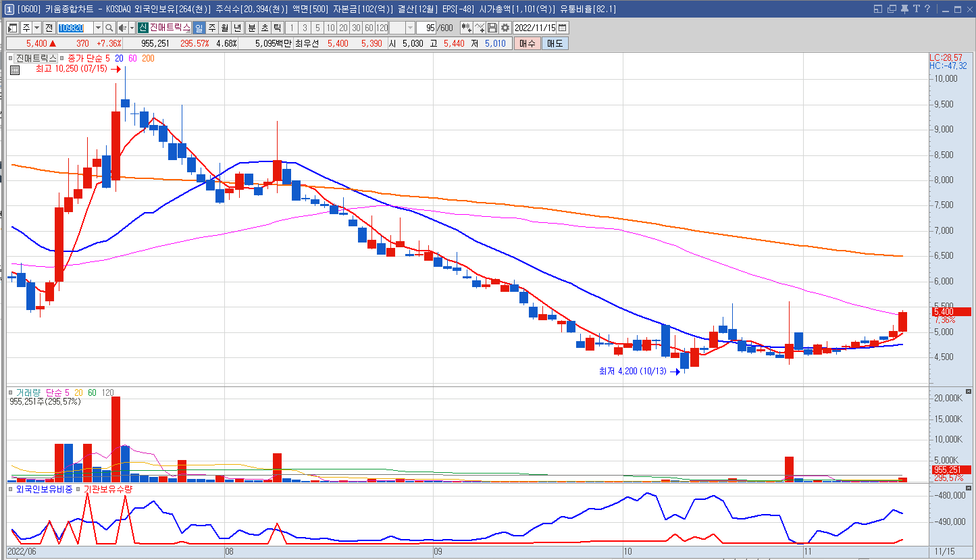This screenshot has width=976, height=560.
Task: Click the LC:28.57 label on price axis
Action: [x=946, y=57]
